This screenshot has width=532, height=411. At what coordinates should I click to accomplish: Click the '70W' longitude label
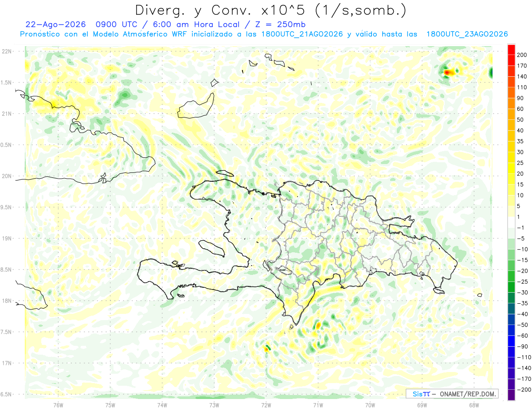(370, 404)
